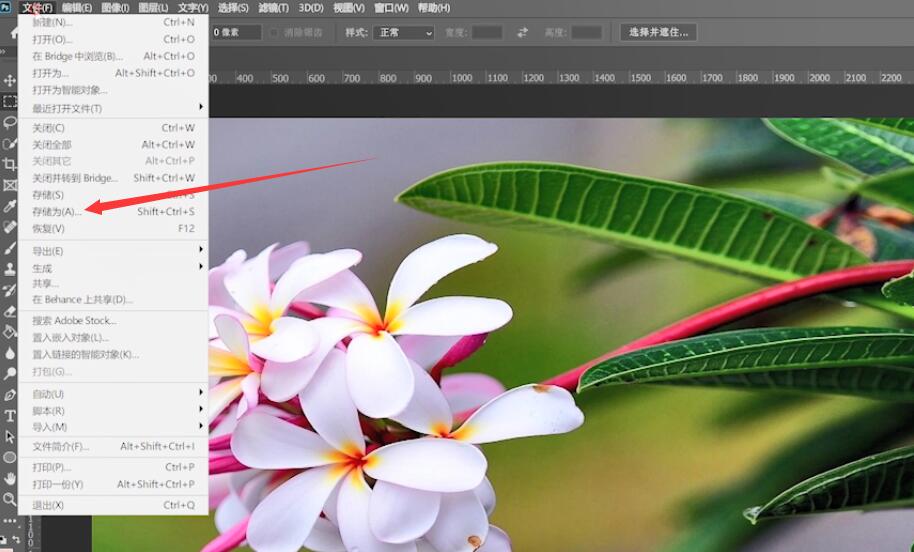
Task: Select the Hand tool
Action: 9,479
